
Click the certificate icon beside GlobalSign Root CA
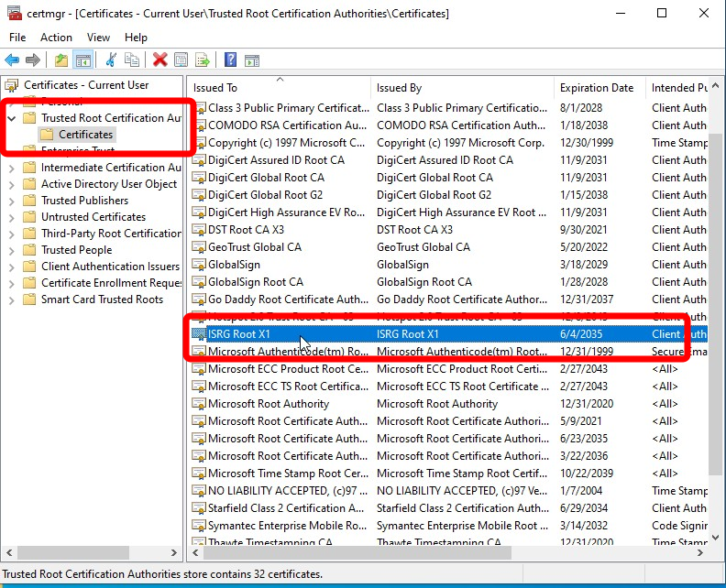199,282
